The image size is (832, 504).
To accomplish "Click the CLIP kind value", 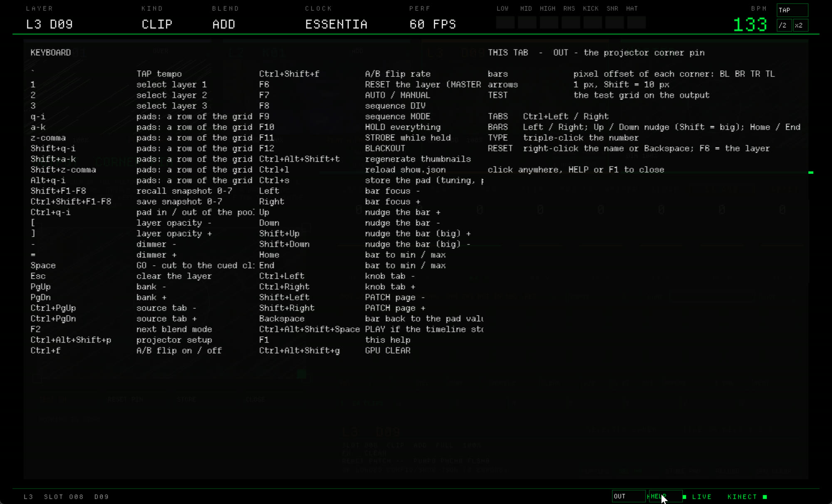I will [x=157, y=25].
